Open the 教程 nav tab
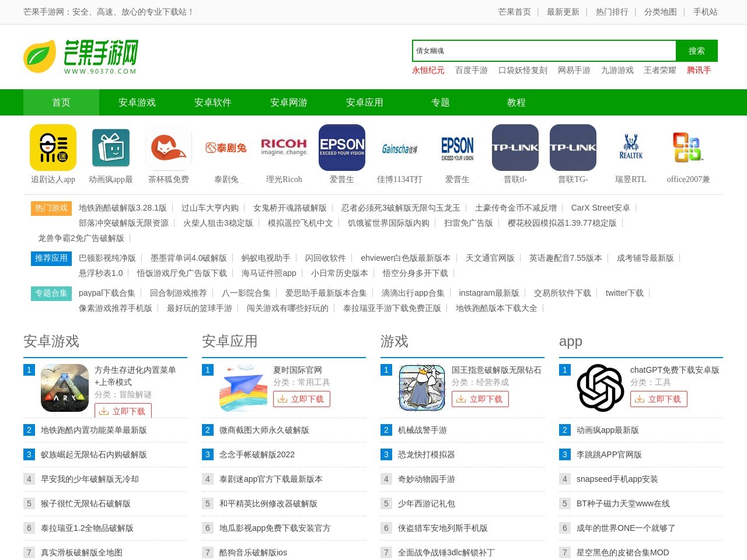This screenshot has height=560, width=747. tap(516, 102)
